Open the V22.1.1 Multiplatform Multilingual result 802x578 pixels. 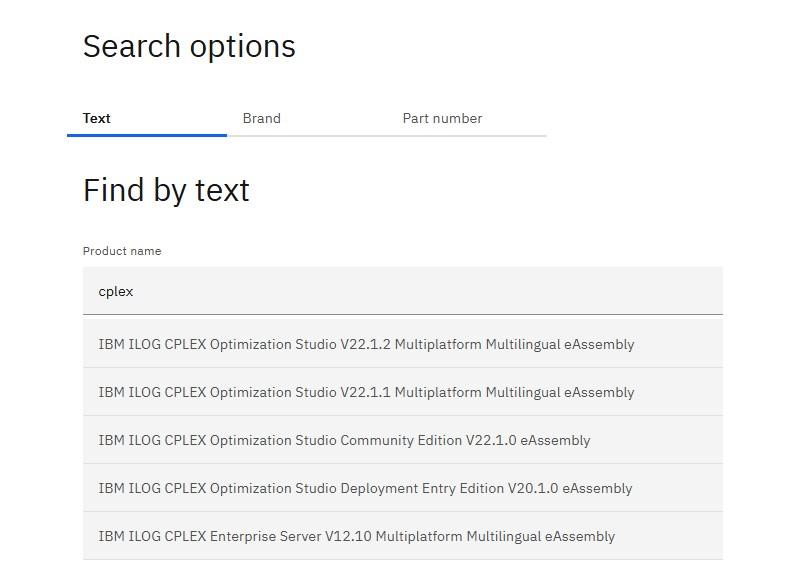pyautogui.click(x=366, y=392)
